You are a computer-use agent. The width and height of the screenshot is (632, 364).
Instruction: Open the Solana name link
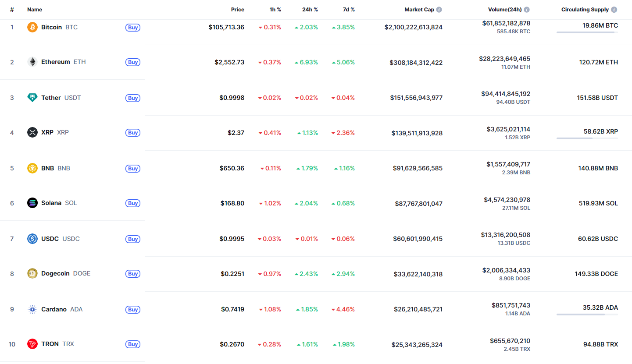coord(51,203)
